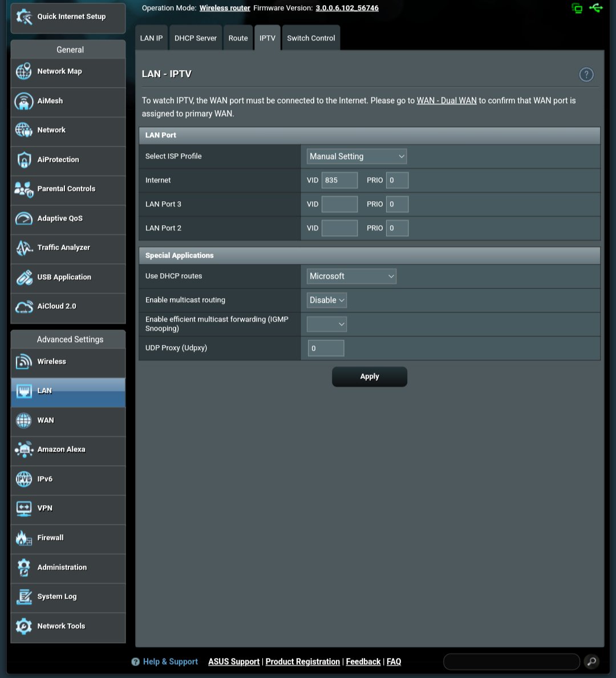Screen dimensions: 616x678
Task: Click the Internet VID input field
Action: click(x=339, y=180)
